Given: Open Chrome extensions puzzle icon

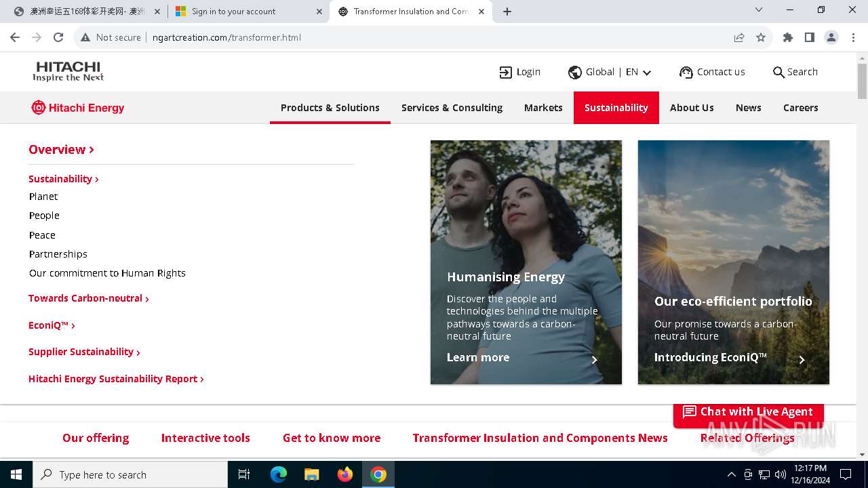Looking at the screenshot, I should point(788,37).
